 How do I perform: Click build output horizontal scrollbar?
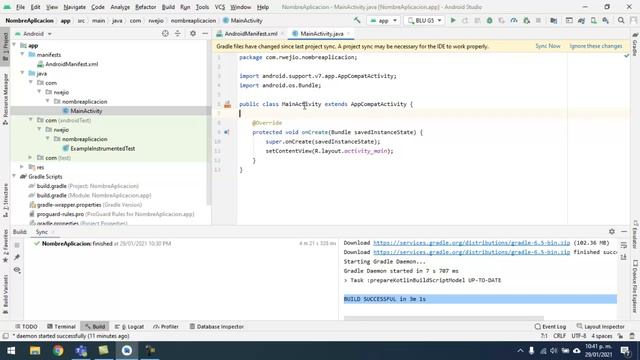(444, 318)
